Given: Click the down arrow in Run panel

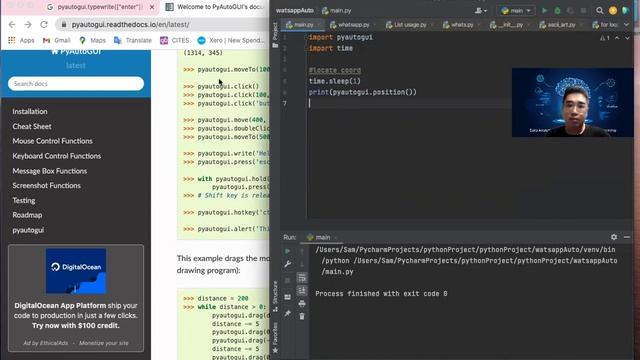Looking at the screenshot, I should pyautogui.click(x=302, y=264).
